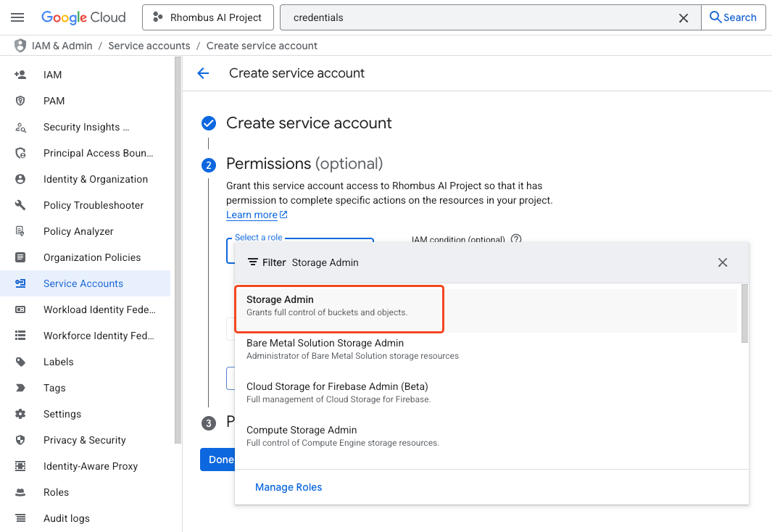This screenshot has width=772, height=532.
Task: Open the main navigation menu
Action: 17,17
